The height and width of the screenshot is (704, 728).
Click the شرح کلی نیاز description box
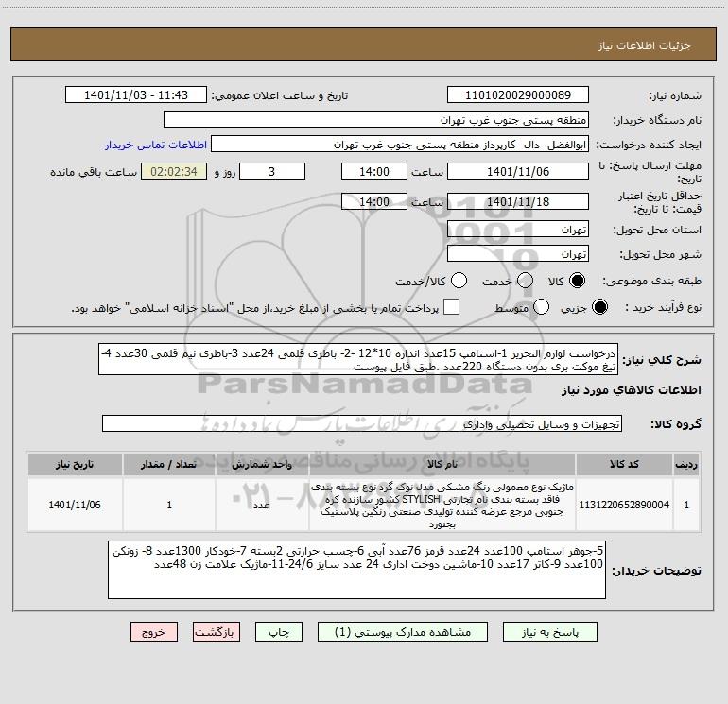358,360
